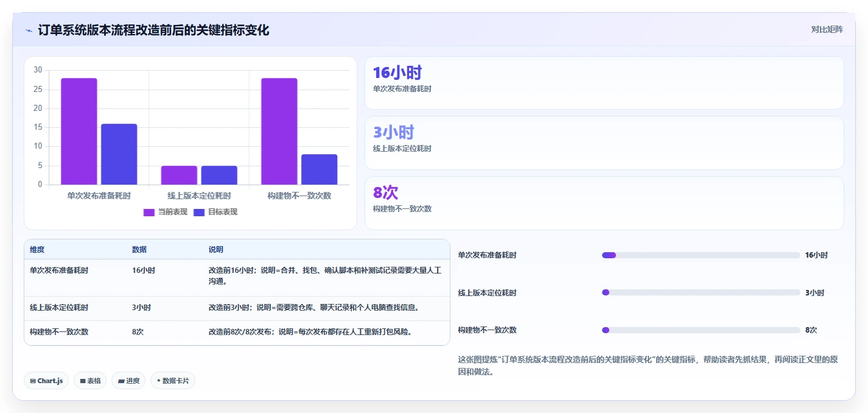Click the 15 tick on the chart y-axis
Screen dimensions: 868x413
[38, 127]
